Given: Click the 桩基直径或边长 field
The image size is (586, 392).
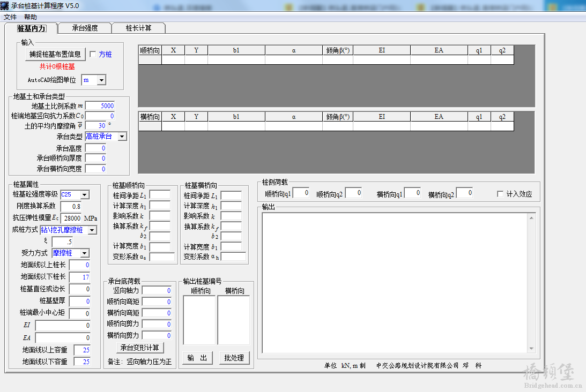Looking at the screenshot, I should tap(79, 289).
